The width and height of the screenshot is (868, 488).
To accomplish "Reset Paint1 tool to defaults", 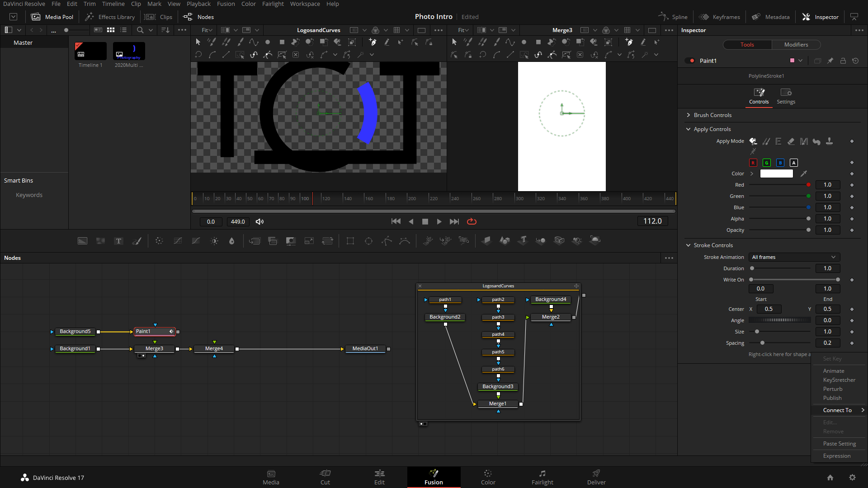I will (855, 61).
